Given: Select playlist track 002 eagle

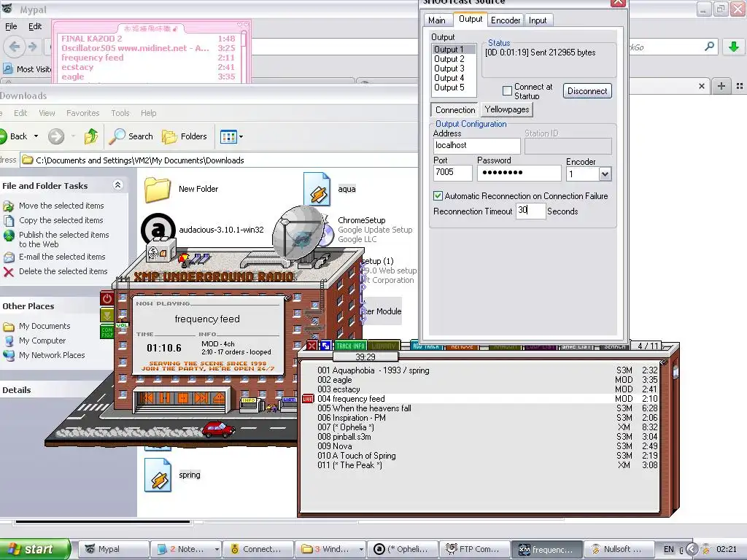Looking at the screenshot, I should (487, 380).
